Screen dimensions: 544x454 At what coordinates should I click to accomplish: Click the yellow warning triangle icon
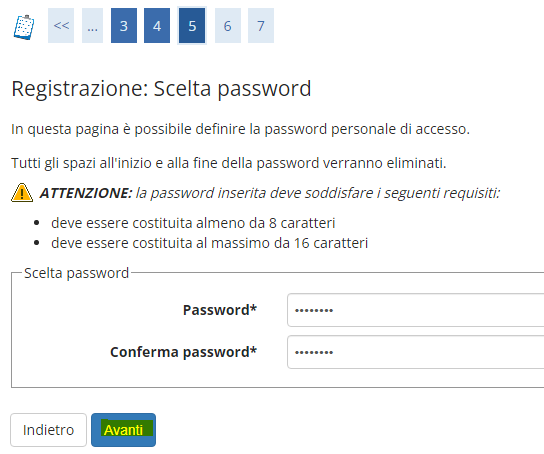coord(22,192)
